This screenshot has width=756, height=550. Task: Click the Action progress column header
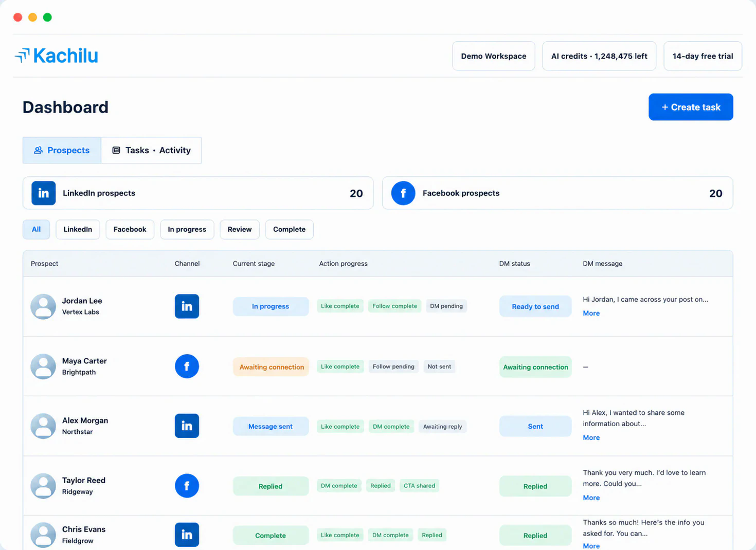pyautogui.click(x=343, y=264)
